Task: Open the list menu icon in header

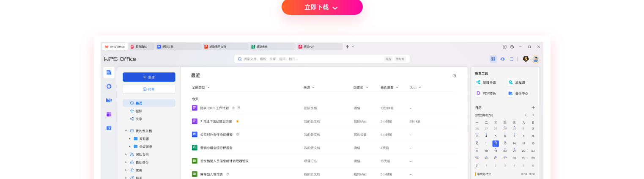Action: (x=512, y=59)
